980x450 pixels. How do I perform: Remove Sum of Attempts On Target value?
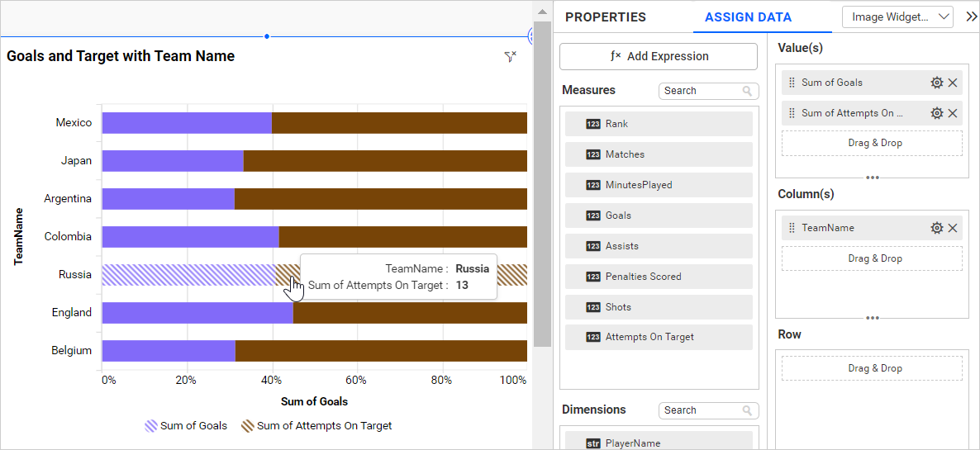[x=953, y=113]
